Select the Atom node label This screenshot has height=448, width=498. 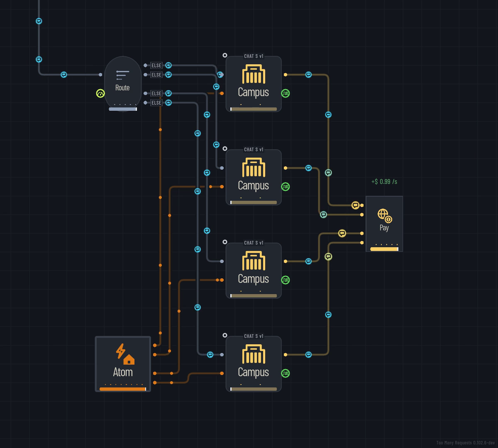pyautogui.click(x=123, y=372)
